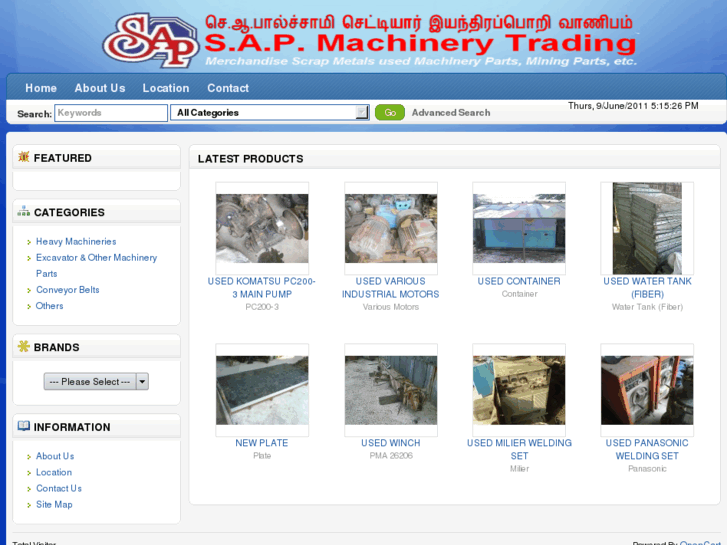Open Contact Us under Information
727x545 pixels.
point(58,488)
